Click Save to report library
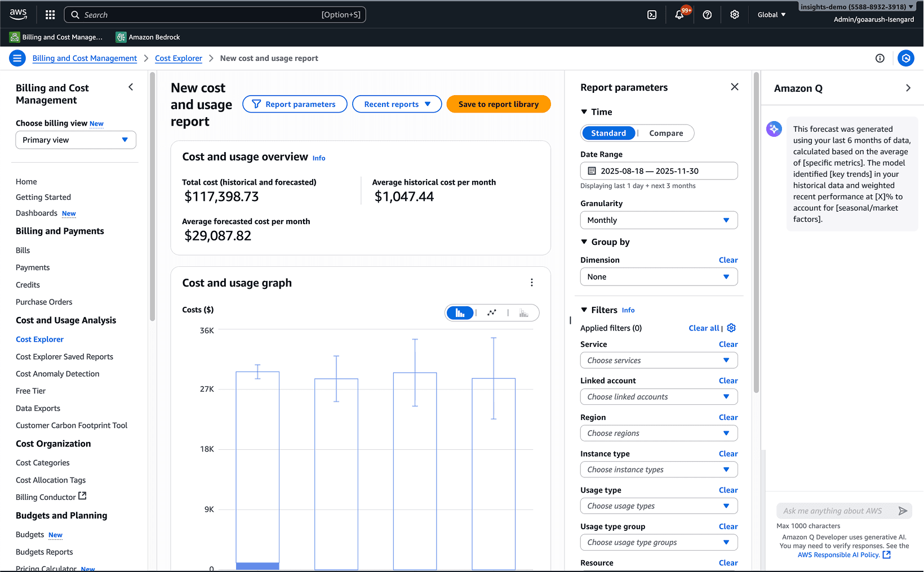Viewport: 924px width, 572px height. [x=499, y=104]
